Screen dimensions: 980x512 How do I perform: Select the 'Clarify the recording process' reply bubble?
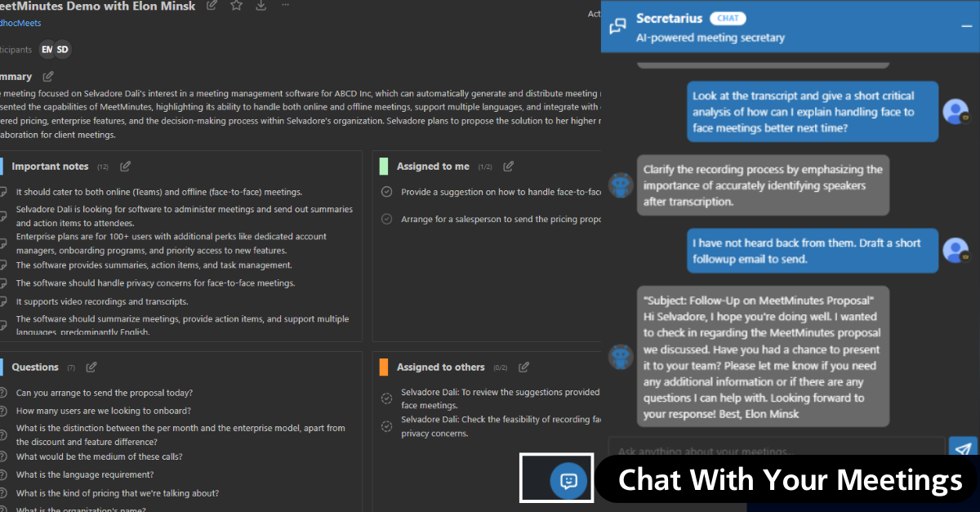click(763, 185)
